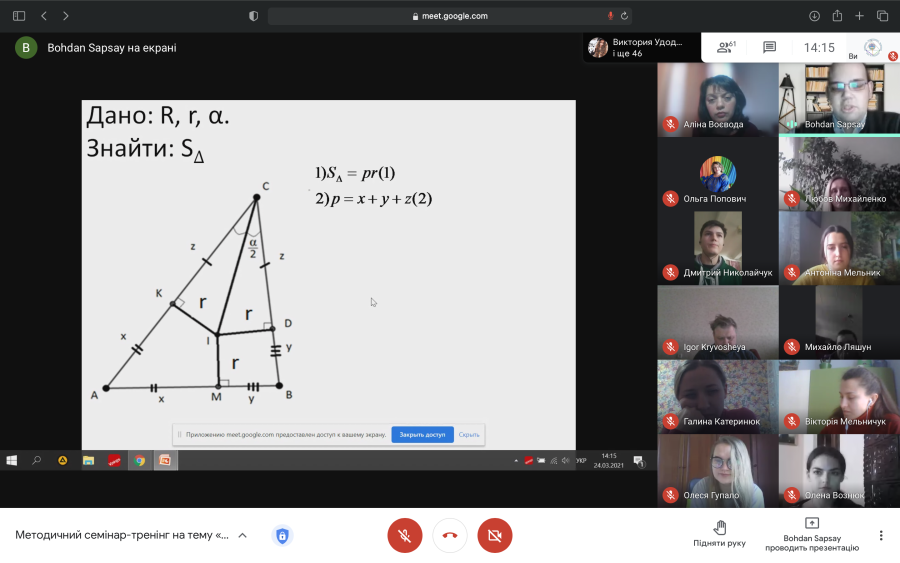The image size is (900, 563).
Task: Click the Chrome taskbar icon
Action: tap(139, 460)
